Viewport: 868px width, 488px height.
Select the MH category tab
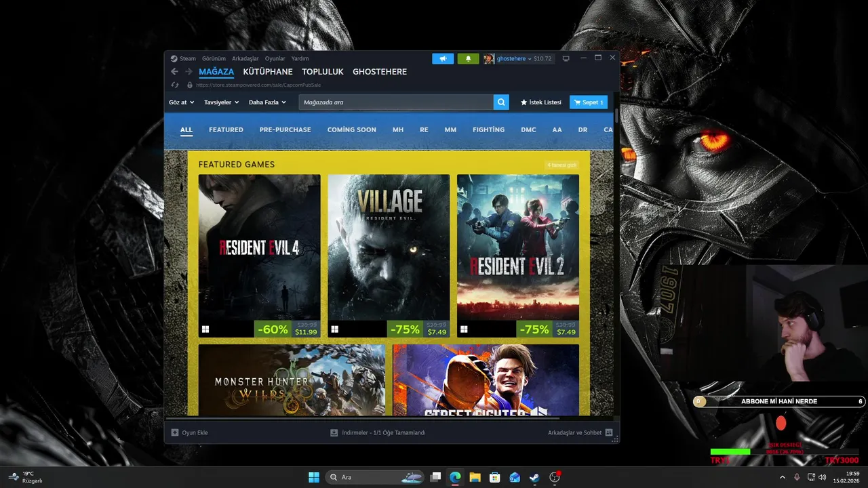pos(398,129)
